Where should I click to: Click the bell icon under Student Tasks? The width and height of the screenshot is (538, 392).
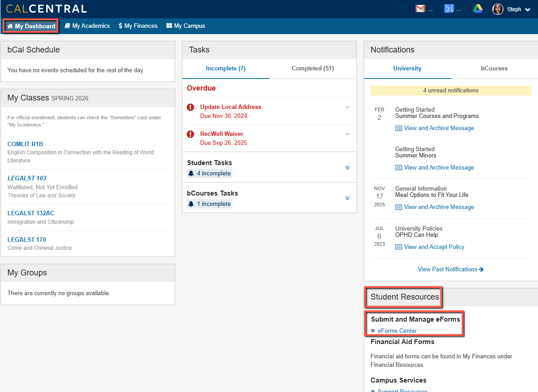pyautogui.click(x=191, y=174)
